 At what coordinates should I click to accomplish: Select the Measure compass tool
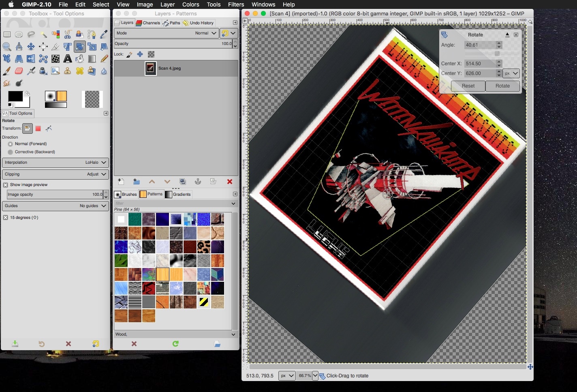tap(19, 47)
